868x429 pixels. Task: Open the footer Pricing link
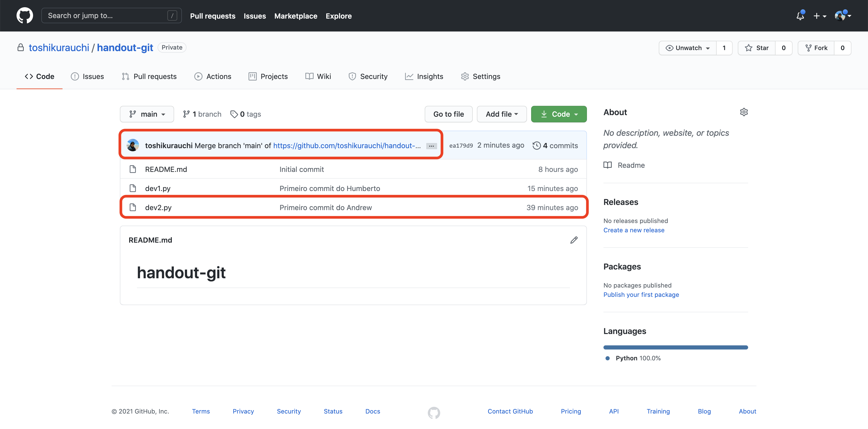coord(571,411)
